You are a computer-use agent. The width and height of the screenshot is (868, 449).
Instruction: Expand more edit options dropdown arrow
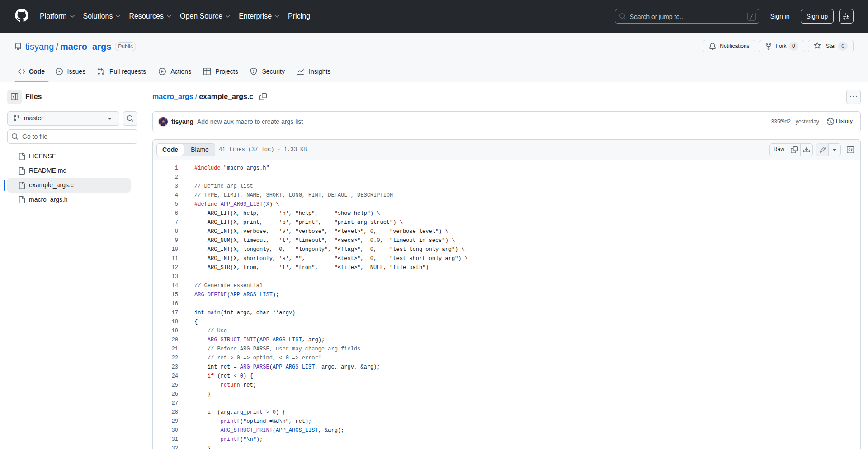[x=835, y=150]
